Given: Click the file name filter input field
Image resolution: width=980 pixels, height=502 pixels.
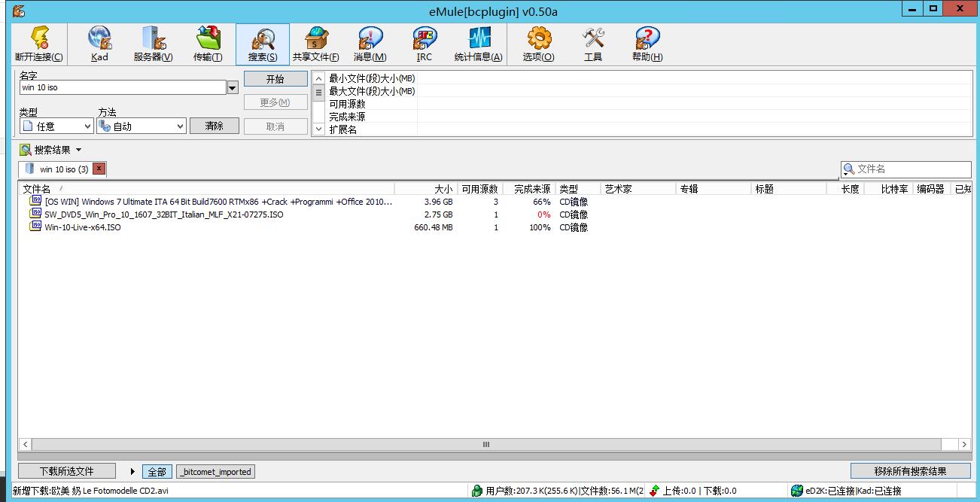Looking at the screenshot, I should (x=911, y=169).
